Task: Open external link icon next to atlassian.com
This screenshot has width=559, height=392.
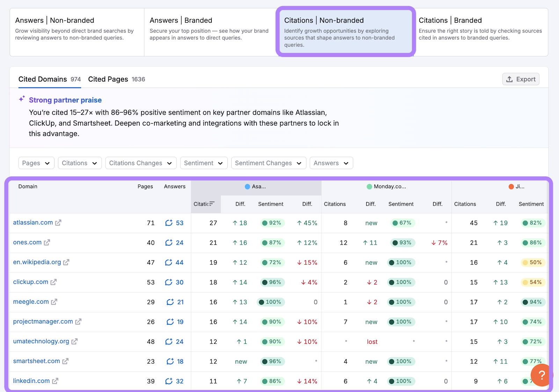Action: point(58,223)
